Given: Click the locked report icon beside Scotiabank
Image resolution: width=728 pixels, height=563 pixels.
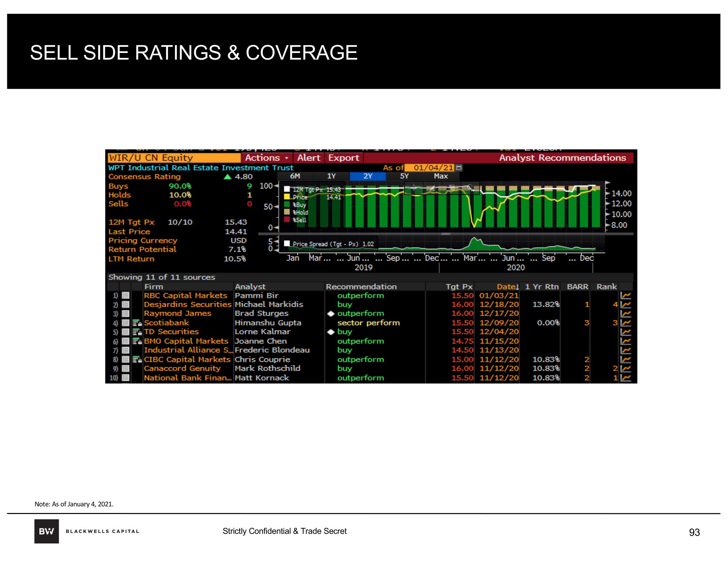Looking at the screenshot, I should 137,323.
